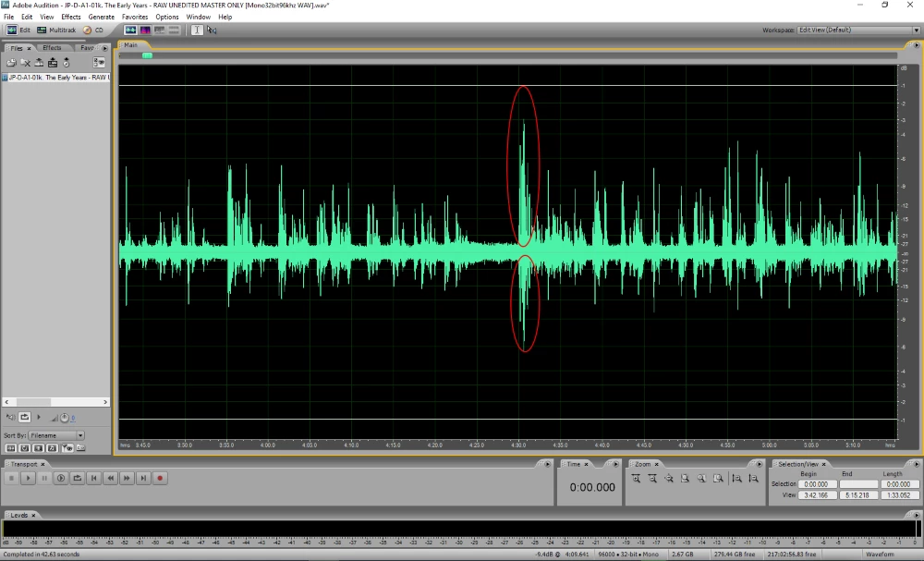The height and width of the screenshot is (561, 924).
Task: Click the Play transport button
Action: (28, 479)
